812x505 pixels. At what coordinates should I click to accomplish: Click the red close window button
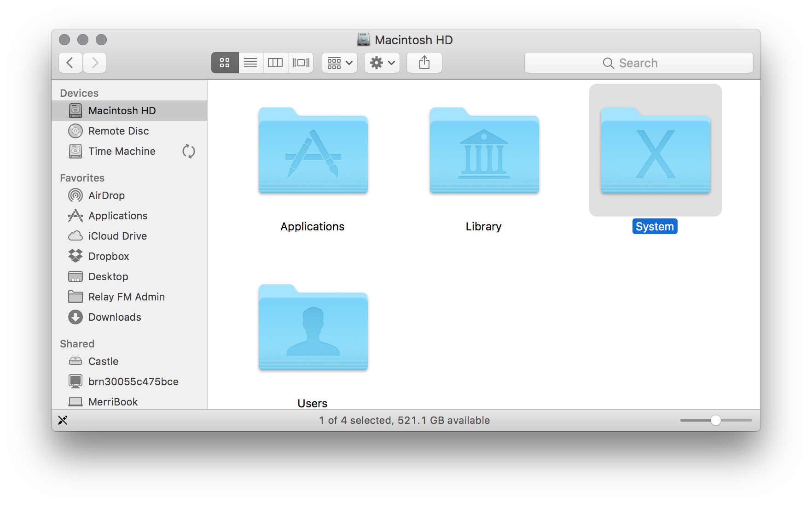coord(64,40)
